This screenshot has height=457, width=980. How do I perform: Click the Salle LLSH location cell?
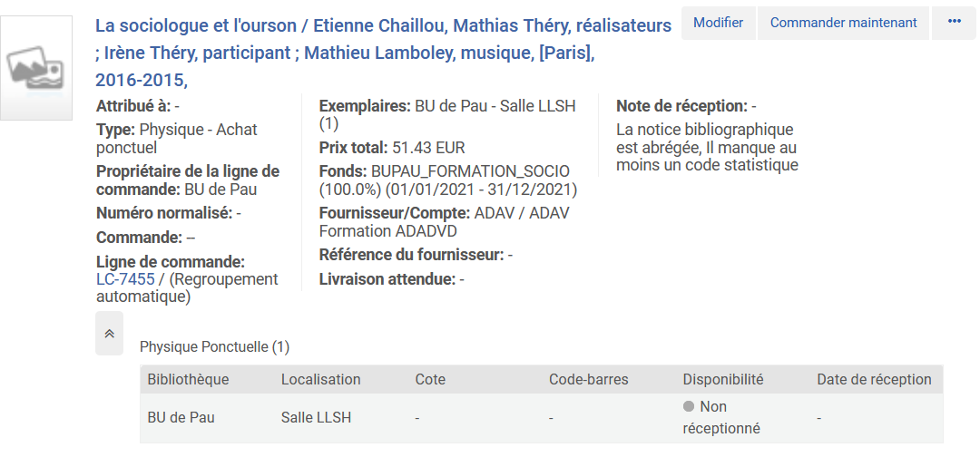pos(316,418)
